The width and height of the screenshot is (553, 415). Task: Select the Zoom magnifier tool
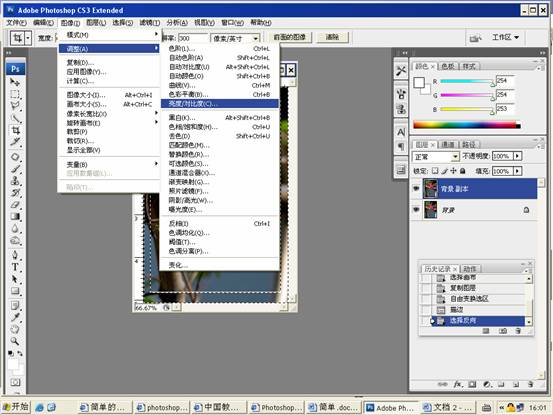[x=15, y=341]
